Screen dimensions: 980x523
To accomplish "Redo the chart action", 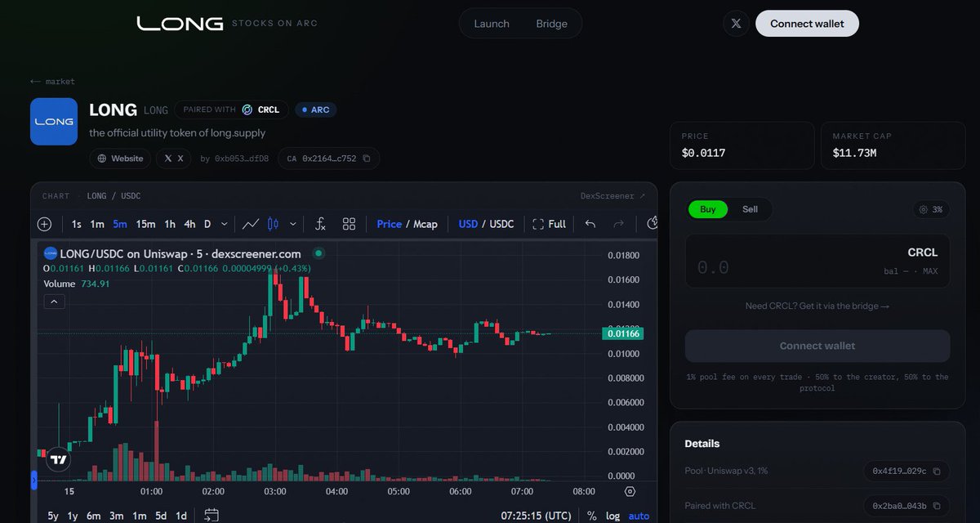I will pos(618,224).
